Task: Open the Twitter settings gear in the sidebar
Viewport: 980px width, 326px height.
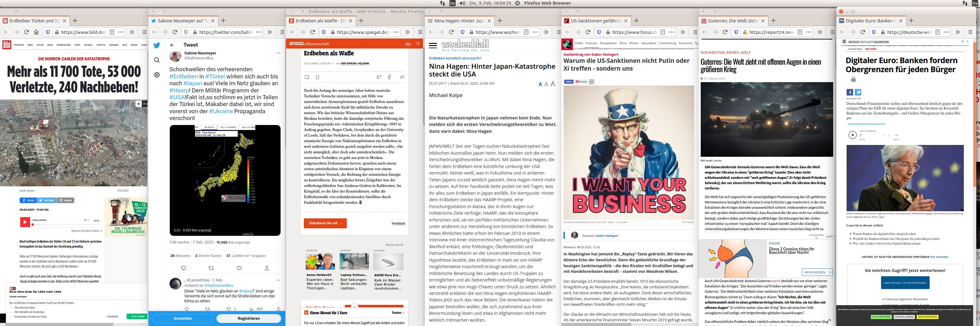Action: point(157,75)
